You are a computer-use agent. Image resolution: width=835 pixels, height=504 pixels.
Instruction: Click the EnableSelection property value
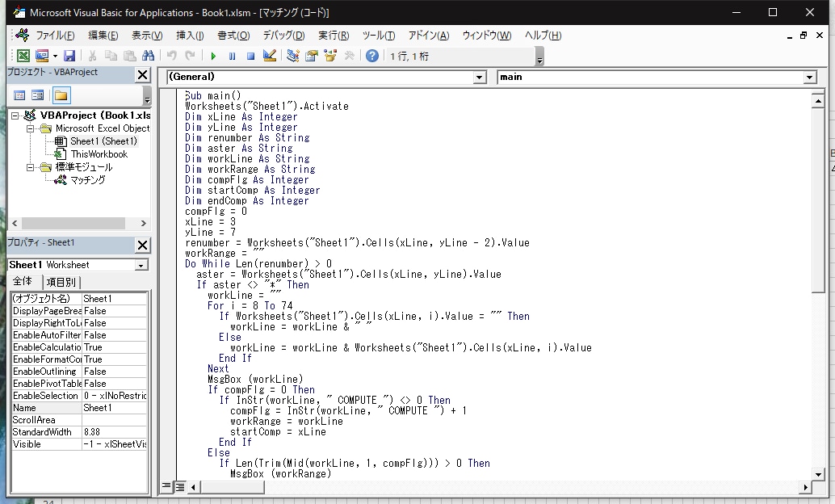[x=115, y=396]
